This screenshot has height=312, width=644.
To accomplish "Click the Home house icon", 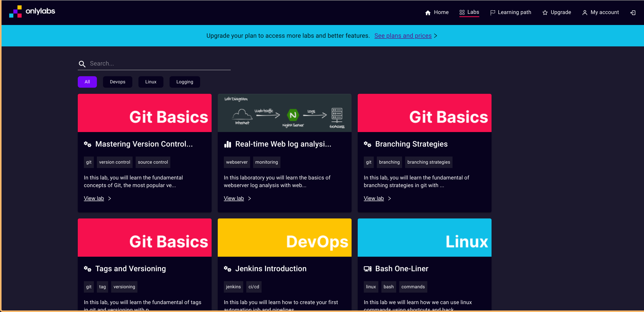I will pyautogui.click(x=428, y=12).
